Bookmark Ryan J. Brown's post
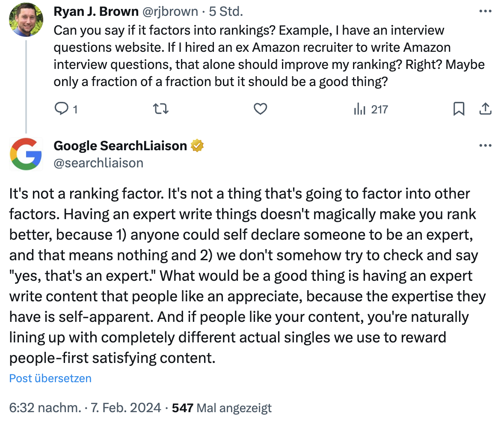Viewport: 504px width, 428px height. 458,109
